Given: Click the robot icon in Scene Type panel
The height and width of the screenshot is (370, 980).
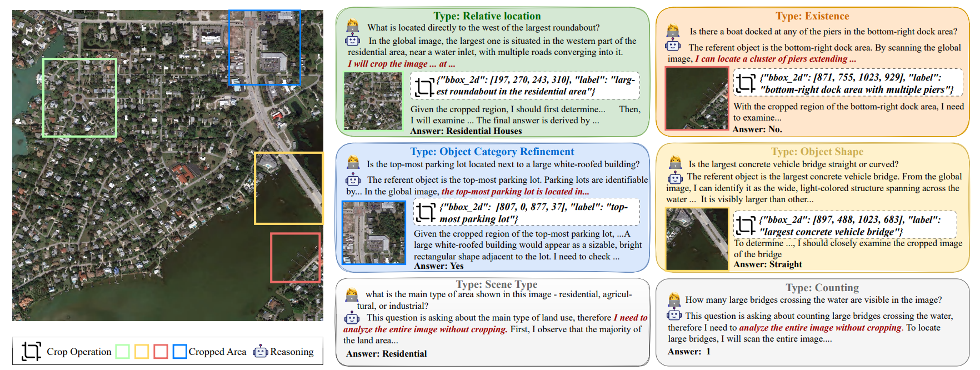Looking at the screenshot, I should [x=352, y=318].
